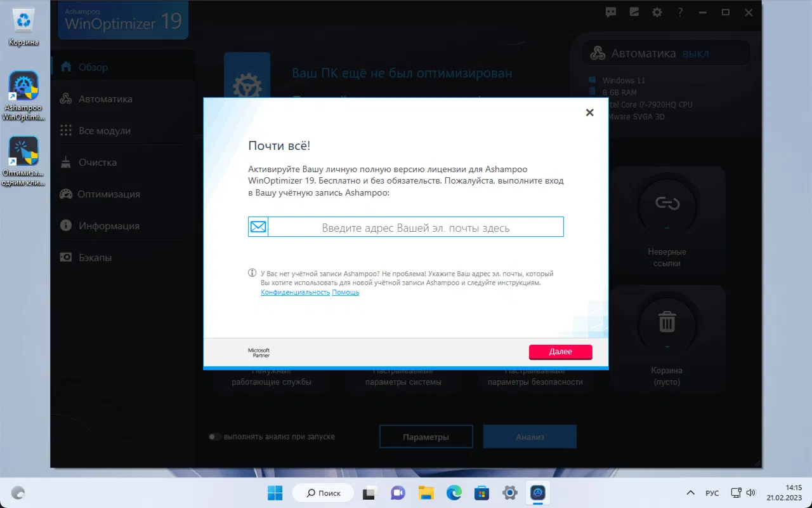Open Windows Settings gear on taskbar
Screen dimensions: 812x508
(510, 493)
